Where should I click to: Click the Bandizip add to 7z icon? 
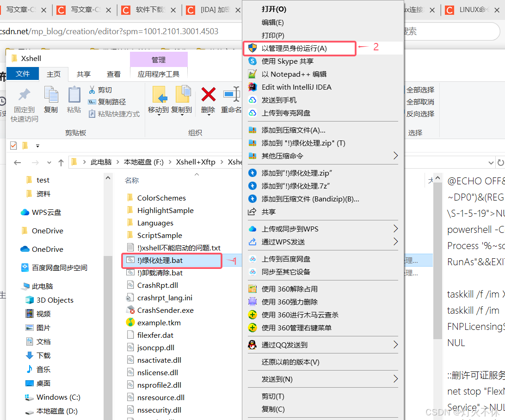[x=252, y=186]
